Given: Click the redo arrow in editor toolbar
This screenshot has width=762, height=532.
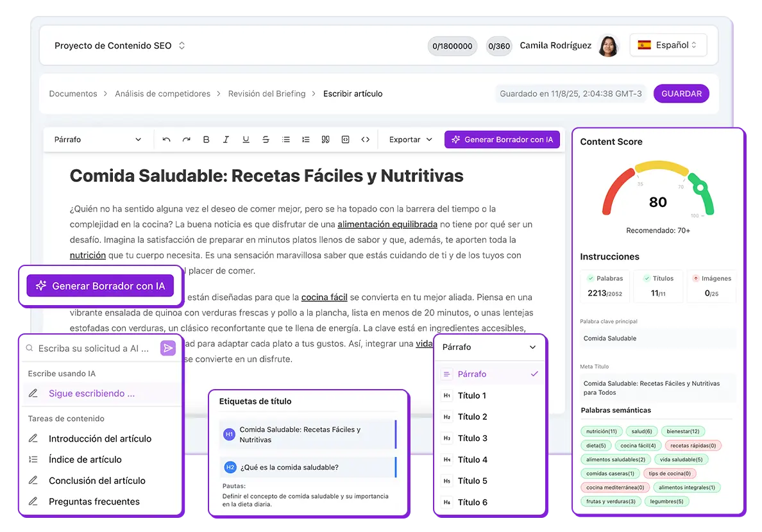Looking at the screenshot, I should click(x=186, y=140).
